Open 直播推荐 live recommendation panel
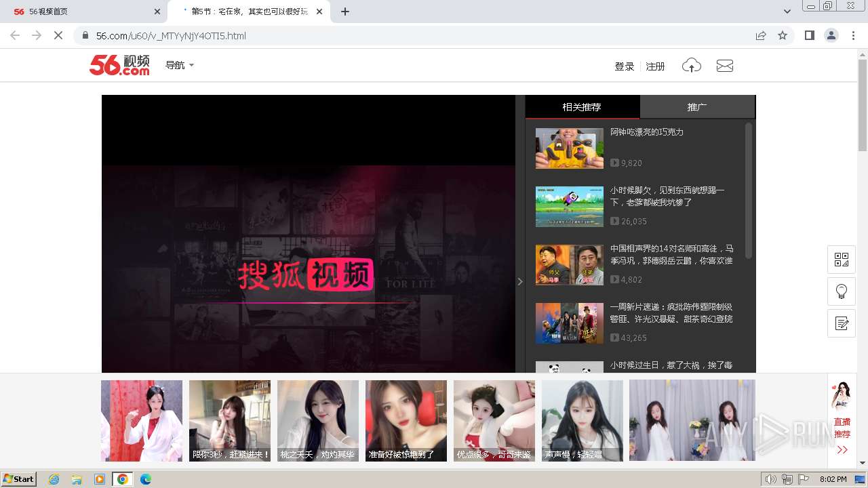Image resolution: width=868 pixels, height=488 pixels. (842, 428)
